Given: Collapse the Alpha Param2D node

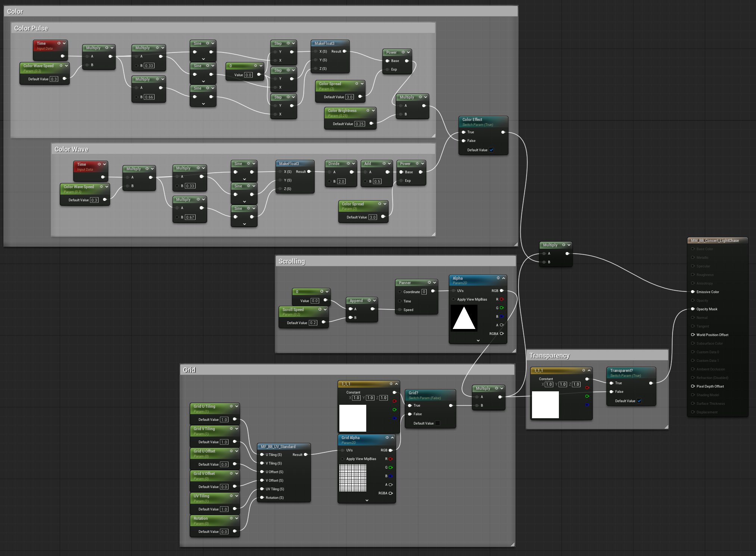Looking at the screenshot, I should coord(504,278).
